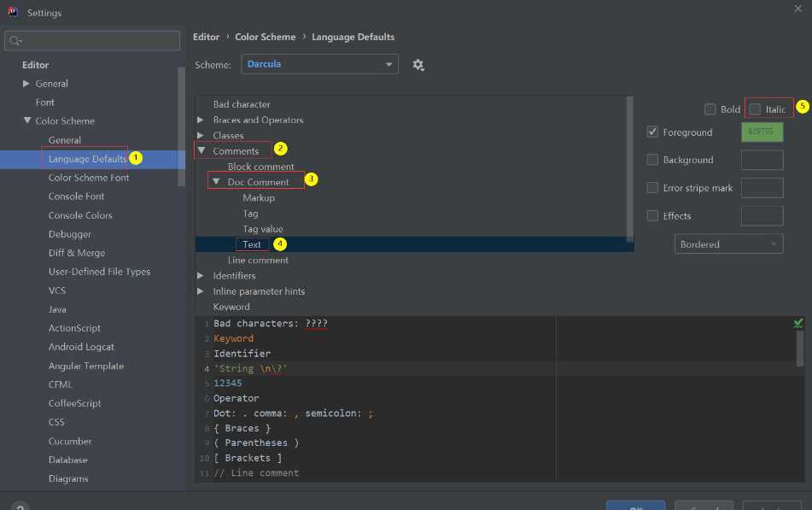Image resolution: width=812 pixels, height=510 pixels.
Task: Open ActionScript color settings
Action: [74, 328]
